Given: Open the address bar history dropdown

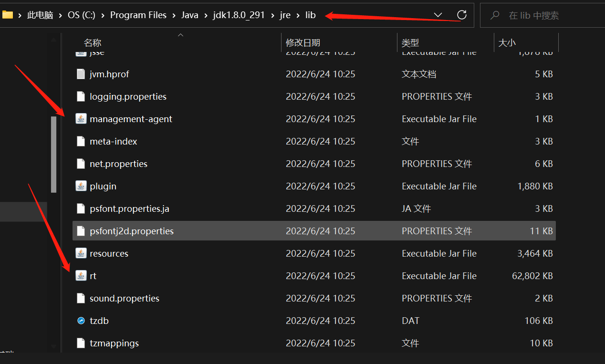Looking at the screenshot, I should (438, 15).
